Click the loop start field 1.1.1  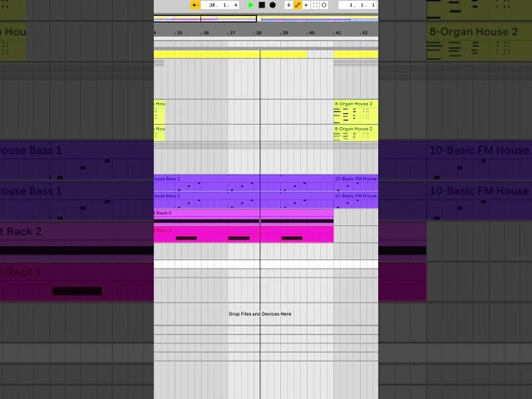coord(358,5)
